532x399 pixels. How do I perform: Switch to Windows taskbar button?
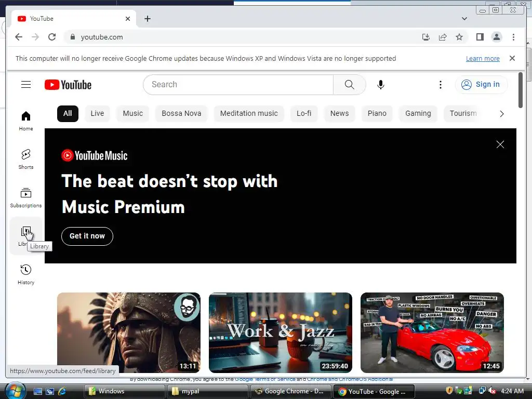(x=125, y=391)
